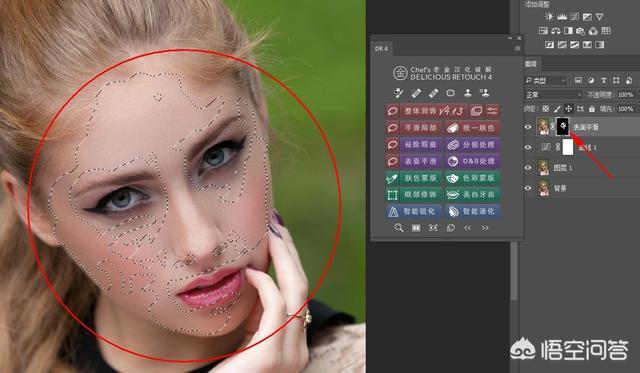Click the healing brush icon in DR4 panel
640x373 pixels.
398,93
